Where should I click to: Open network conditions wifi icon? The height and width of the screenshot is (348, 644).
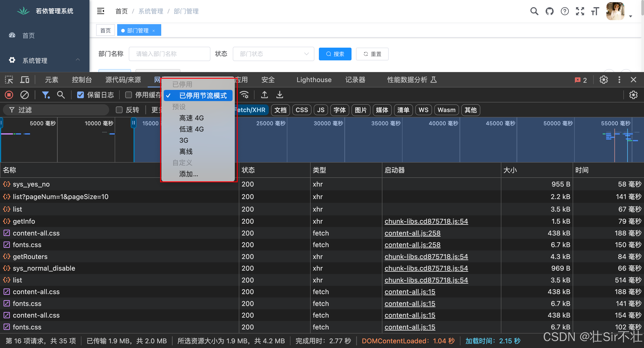click(x=244, y=95)
